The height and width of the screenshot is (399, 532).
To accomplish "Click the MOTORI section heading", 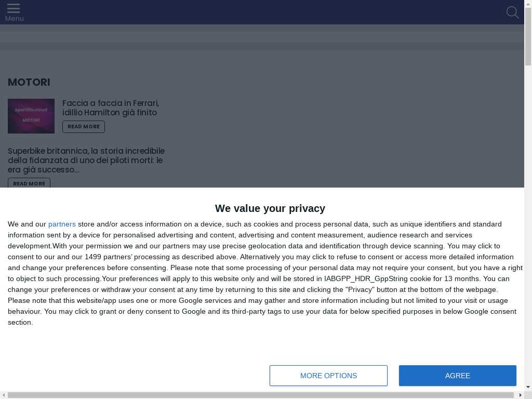I will click(29, 82).
